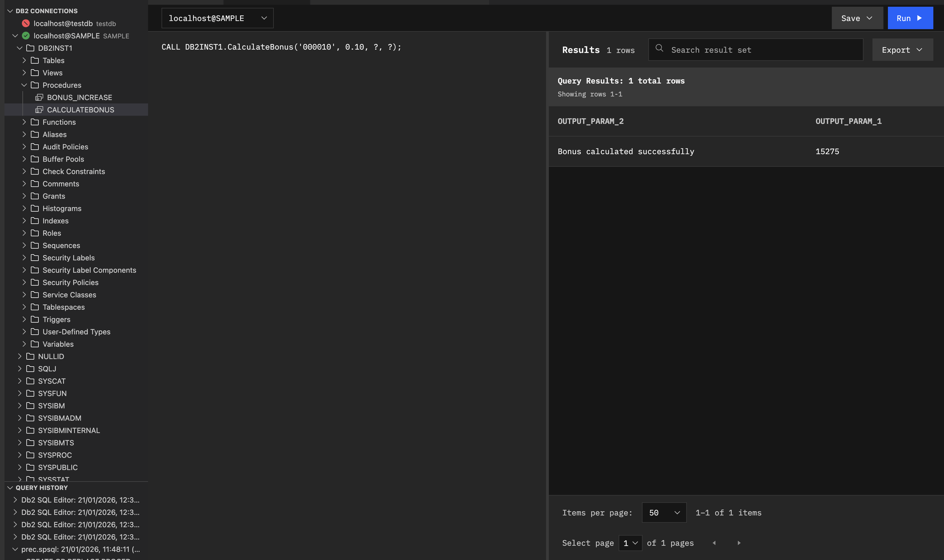Viewport: 944px width, 560px height.
Task: Open the localhost@SAMPLE connection selector dropdown
Action: (264, 18)
